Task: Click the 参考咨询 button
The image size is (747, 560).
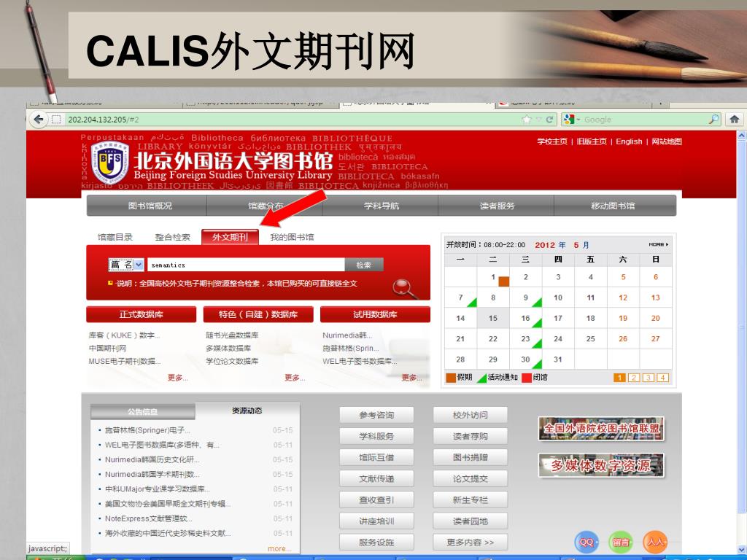Action: [376, 415]
